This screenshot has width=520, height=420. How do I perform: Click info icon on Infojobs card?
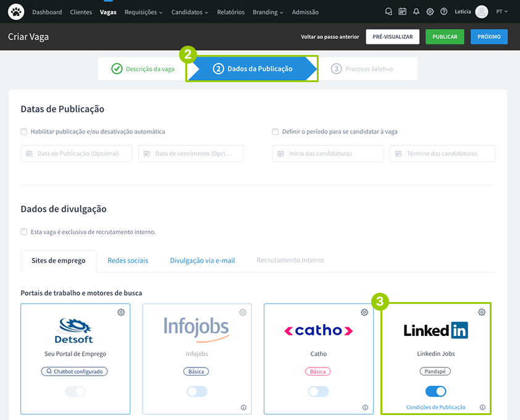[243, 408]
